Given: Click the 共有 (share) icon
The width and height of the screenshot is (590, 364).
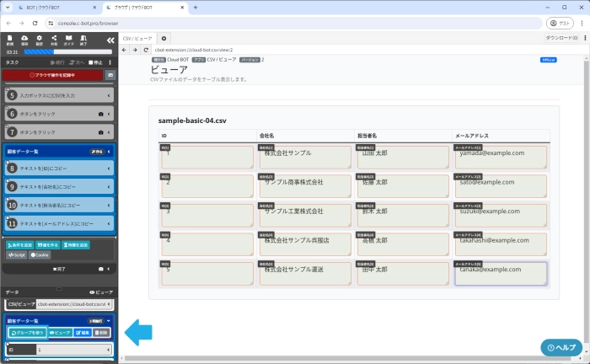Looking at the screenshot, I should 54,39.
